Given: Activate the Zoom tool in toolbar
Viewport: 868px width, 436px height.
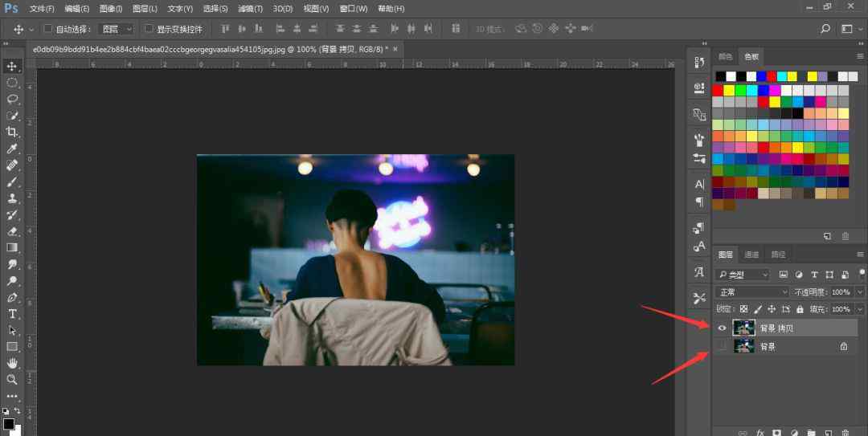Looking at the screenshot, I should coord(12,379).
